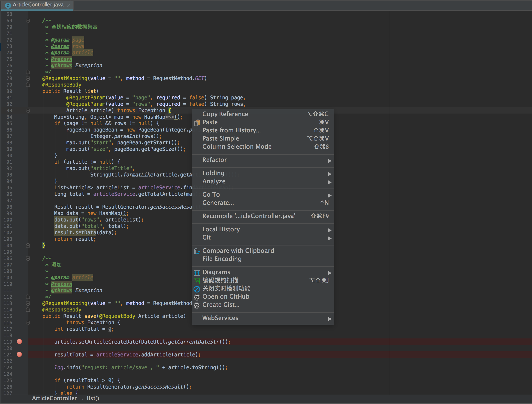Click the Local History submenu arrow icon
The width and height of the screenshot is (532, 404).
pyautogui.click(x=330, y=229)
